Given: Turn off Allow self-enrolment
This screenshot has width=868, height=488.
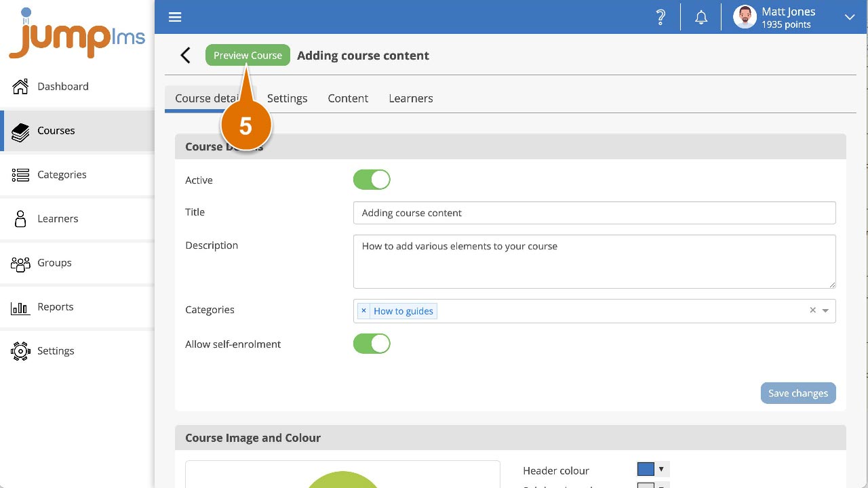Looking at the screenshot, I should tap(372, 344).
